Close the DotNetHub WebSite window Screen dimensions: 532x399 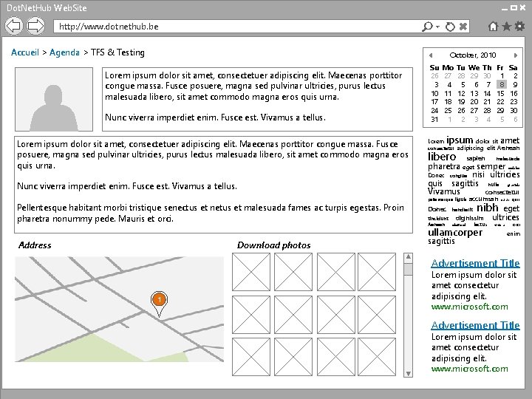coord(522,7)
